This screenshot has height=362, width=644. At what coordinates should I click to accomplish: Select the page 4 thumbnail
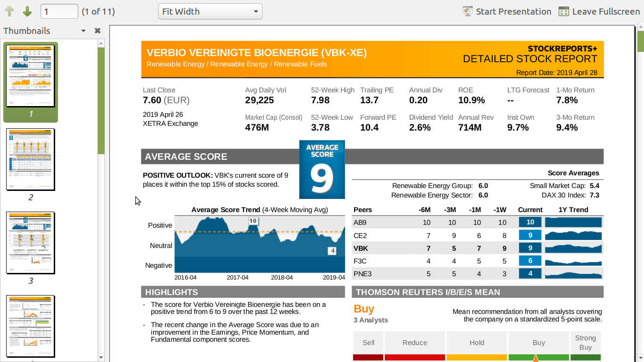click(x=31, y=327)
